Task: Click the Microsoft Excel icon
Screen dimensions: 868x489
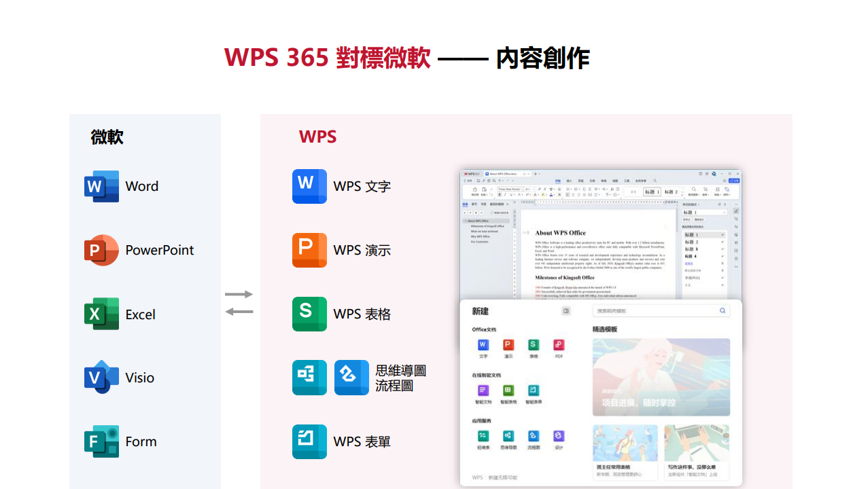Action: [x=101, y=314]
